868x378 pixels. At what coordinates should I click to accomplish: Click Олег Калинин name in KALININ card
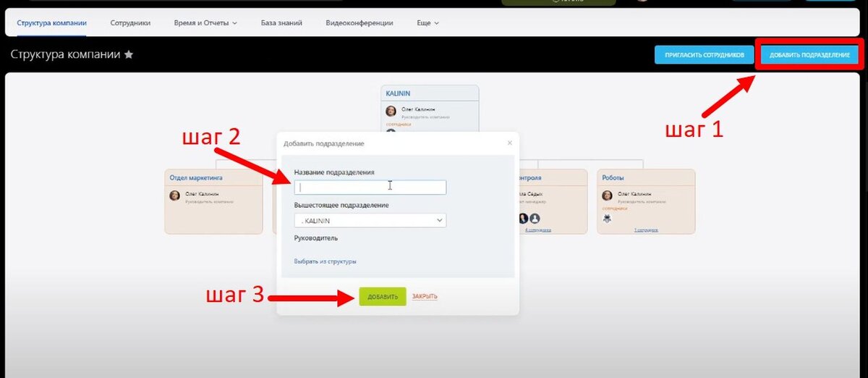417,109
